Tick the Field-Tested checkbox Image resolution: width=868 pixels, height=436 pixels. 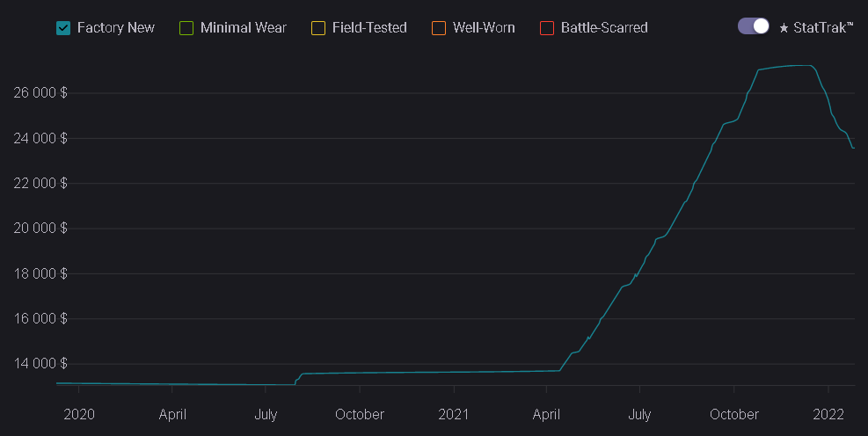click(x=318, y=27)
